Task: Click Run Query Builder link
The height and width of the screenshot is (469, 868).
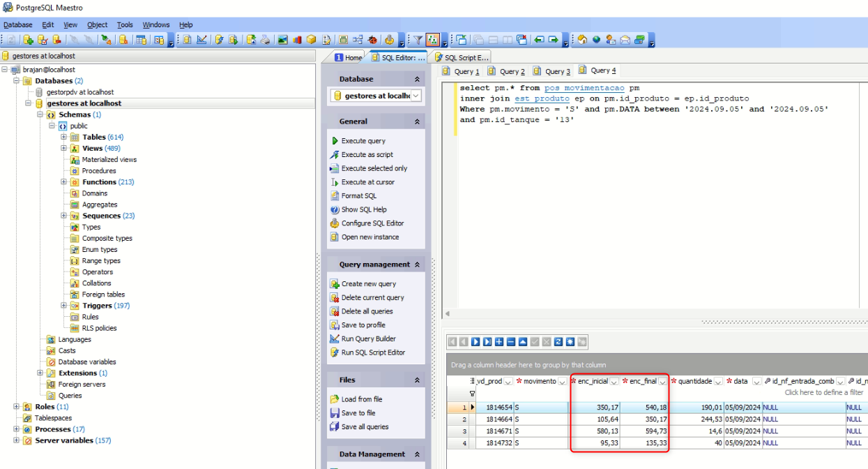Action: pos(368,339)
